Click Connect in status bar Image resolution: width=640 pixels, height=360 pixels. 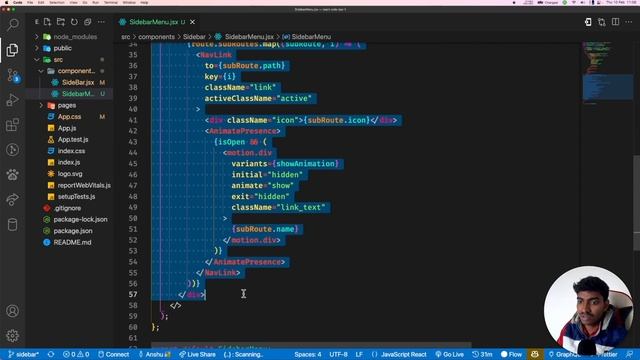pos(113,354)
